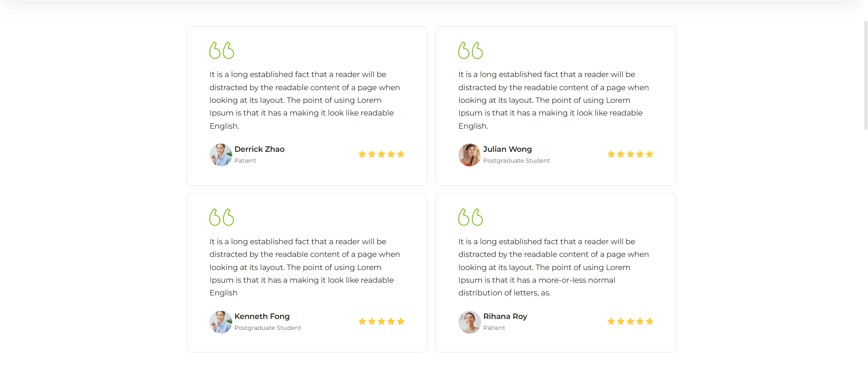Click Julian Wong's avatar photo
This screenshot has height=372, width=868.
470,155
